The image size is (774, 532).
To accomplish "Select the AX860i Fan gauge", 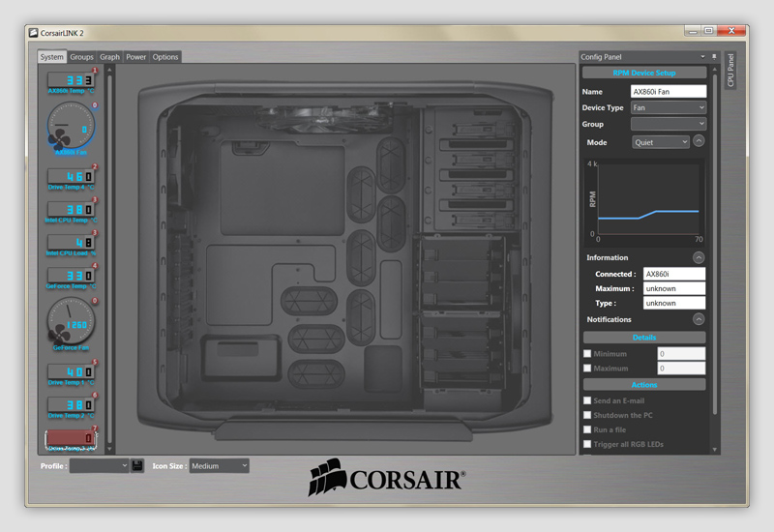I will point(70,126).
